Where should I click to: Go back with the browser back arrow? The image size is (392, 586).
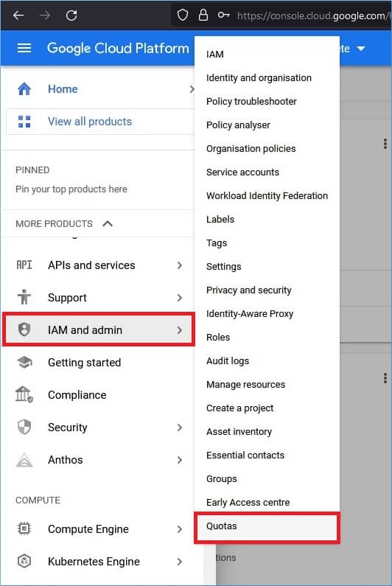pos(18,15)
